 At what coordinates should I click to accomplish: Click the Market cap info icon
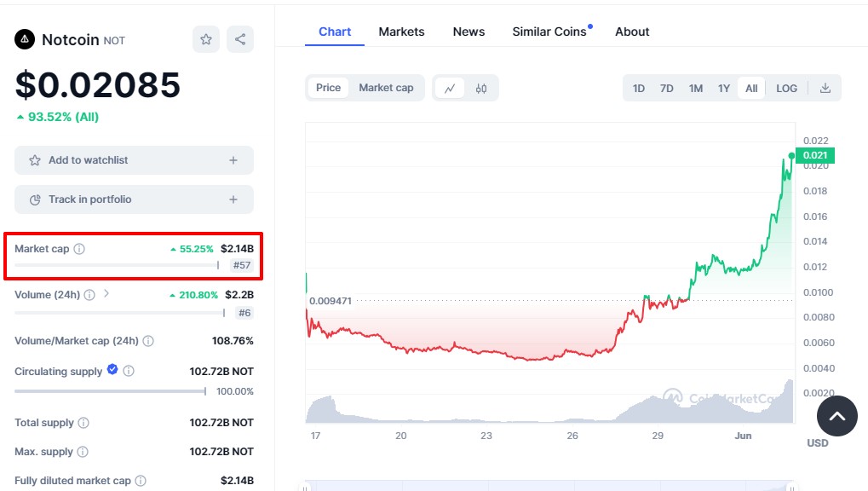[79, 249]
